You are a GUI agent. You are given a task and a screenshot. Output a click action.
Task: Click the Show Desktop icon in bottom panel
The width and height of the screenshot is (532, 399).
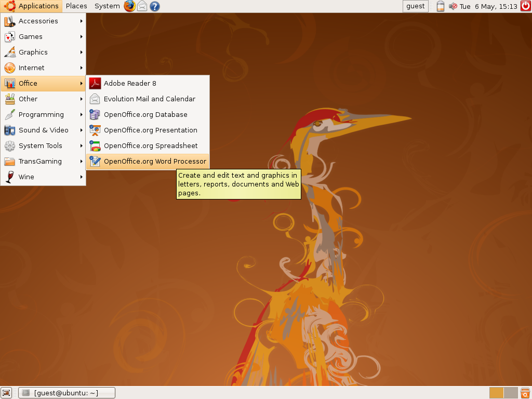(6, 393)
